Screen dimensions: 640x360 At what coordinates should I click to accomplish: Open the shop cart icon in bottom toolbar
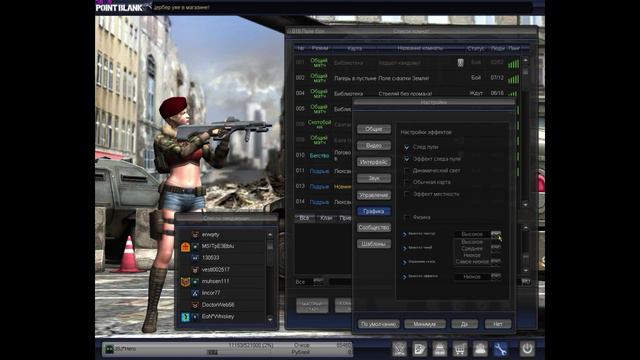460,349
